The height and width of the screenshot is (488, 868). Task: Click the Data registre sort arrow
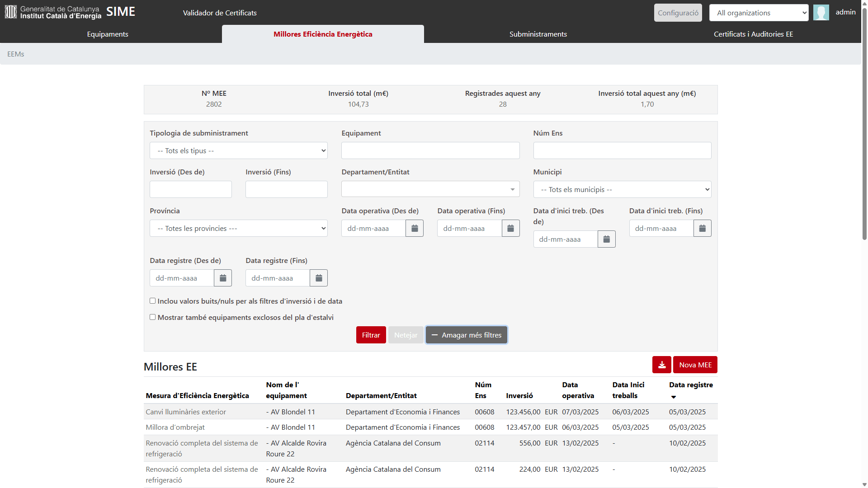(x=673, y=397)
